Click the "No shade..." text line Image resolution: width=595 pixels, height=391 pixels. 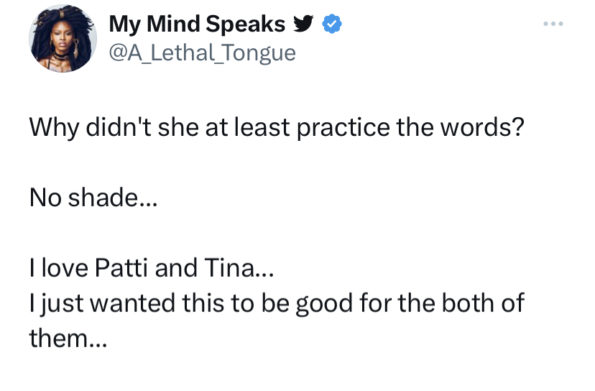93,198
